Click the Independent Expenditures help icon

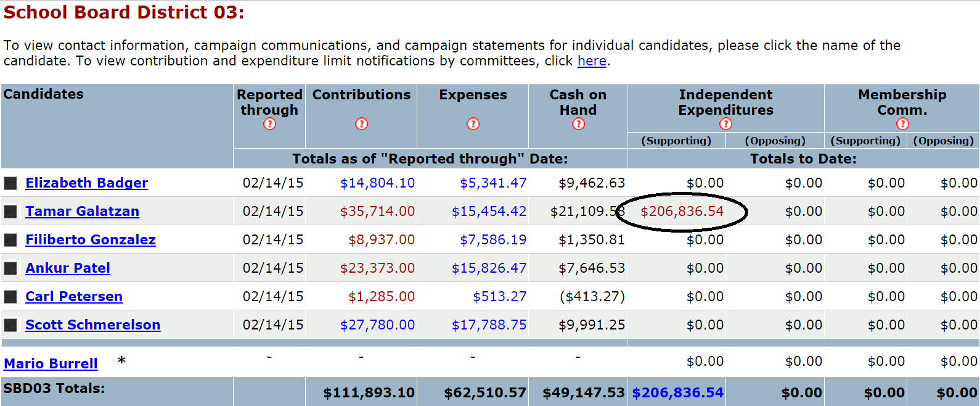(726, 124)
